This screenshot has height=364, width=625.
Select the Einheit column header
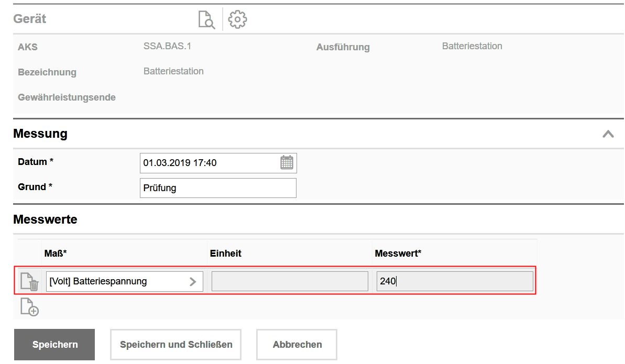pyautogui.click(x=225, y=253)
